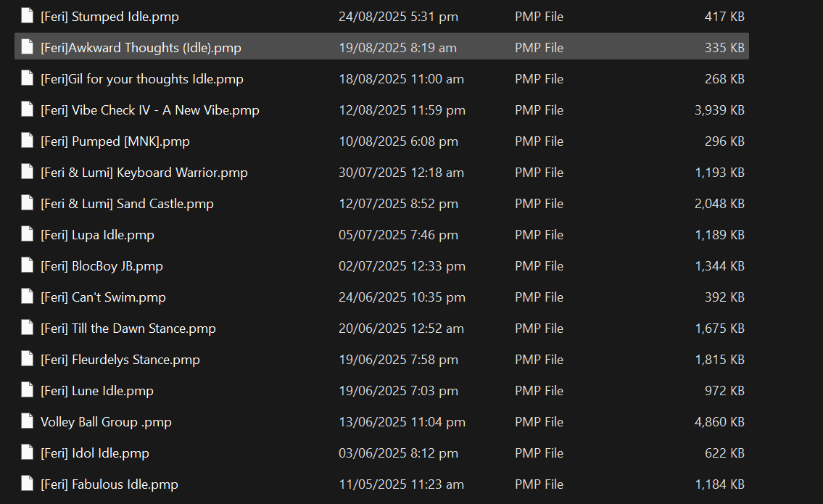Click the 268 KB size value
Viewport: 823px width, 504px height.
[x=724, y=79]
